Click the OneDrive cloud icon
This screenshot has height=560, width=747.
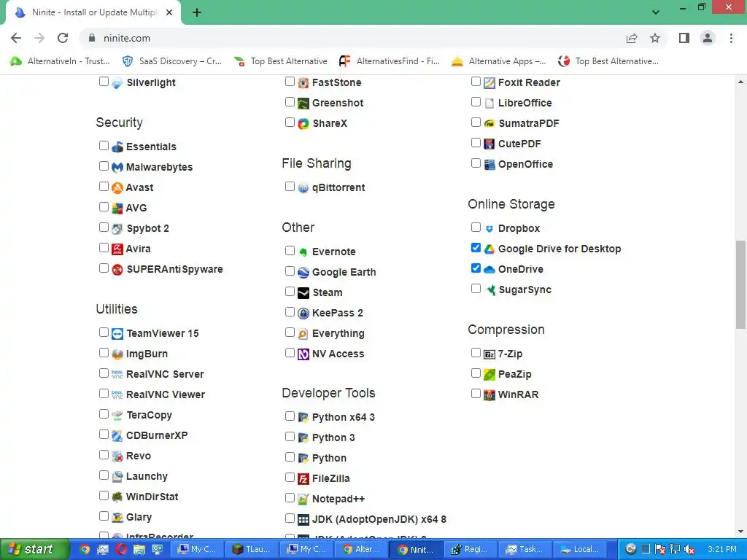pos(489,270)
